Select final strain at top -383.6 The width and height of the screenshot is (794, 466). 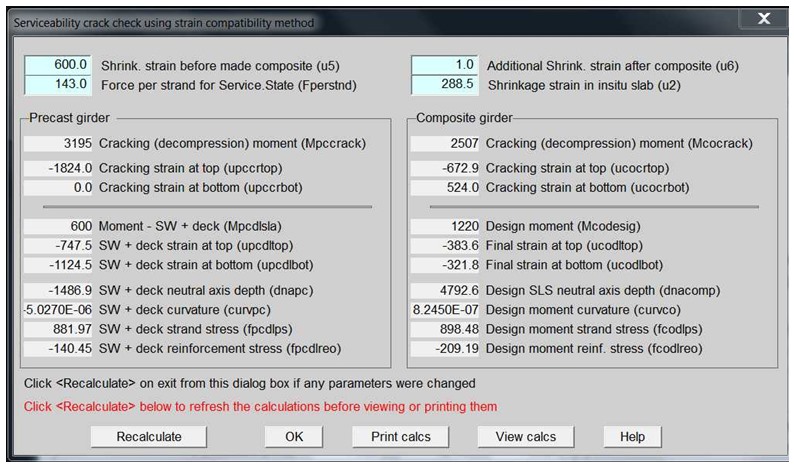click(x=445, y=246)
